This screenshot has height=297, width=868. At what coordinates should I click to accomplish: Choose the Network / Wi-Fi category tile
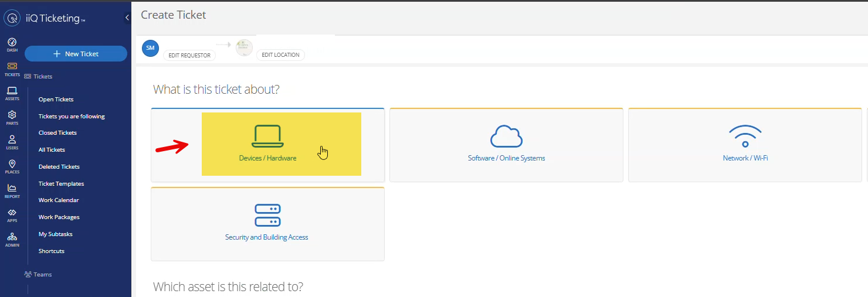point(745,145)
